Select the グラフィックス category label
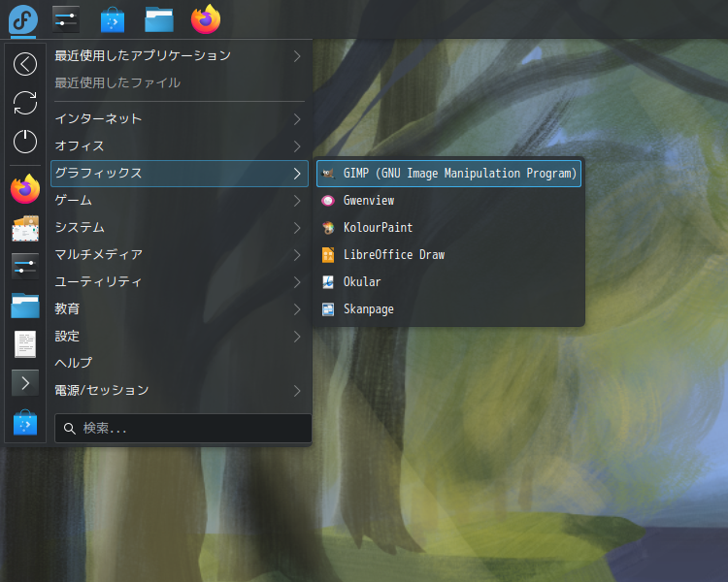 [x=98, y=173]
